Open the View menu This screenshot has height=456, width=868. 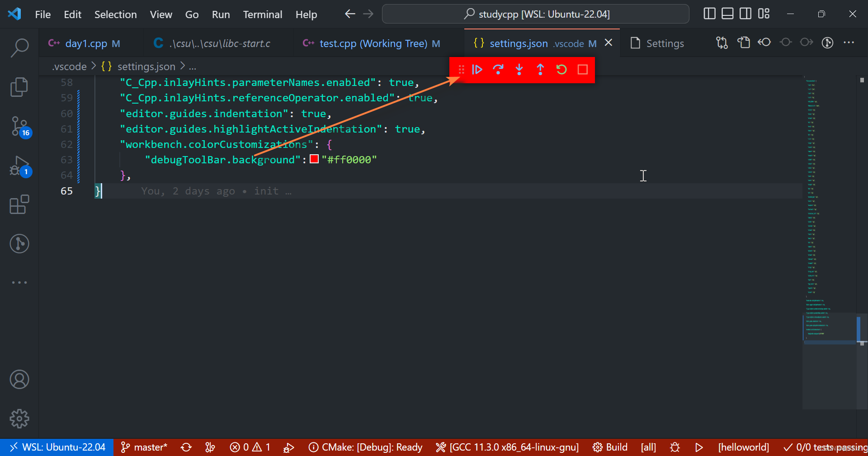pyautogui.click(x=161, y=14)
